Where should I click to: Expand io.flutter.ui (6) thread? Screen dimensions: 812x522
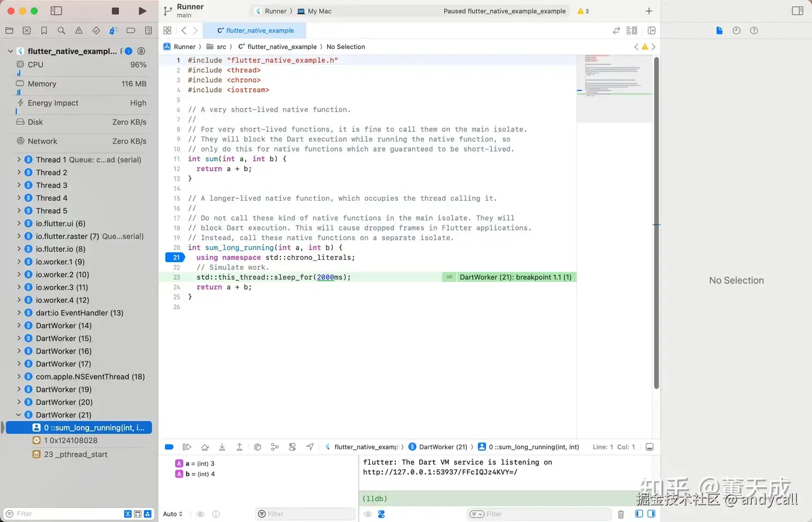(x=19, y=223)
